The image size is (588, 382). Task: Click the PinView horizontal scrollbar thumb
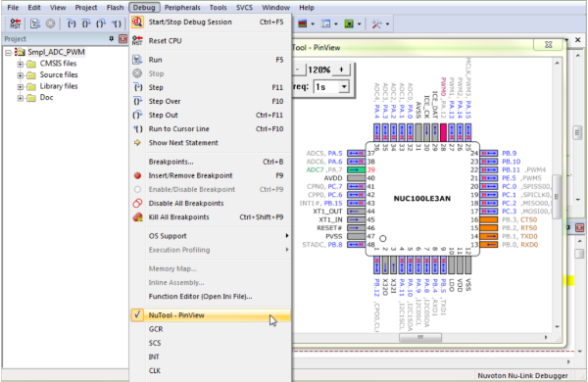(x=420, y=337)
